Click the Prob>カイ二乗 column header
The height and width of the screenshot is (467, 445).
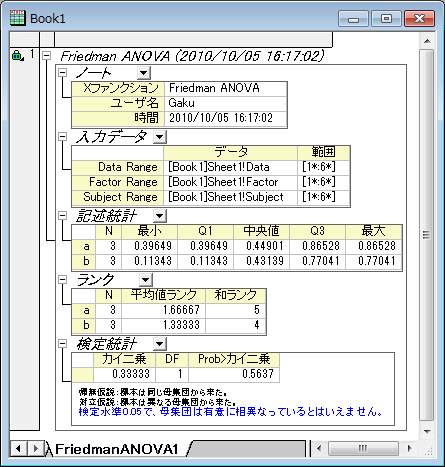coord(234,359)
